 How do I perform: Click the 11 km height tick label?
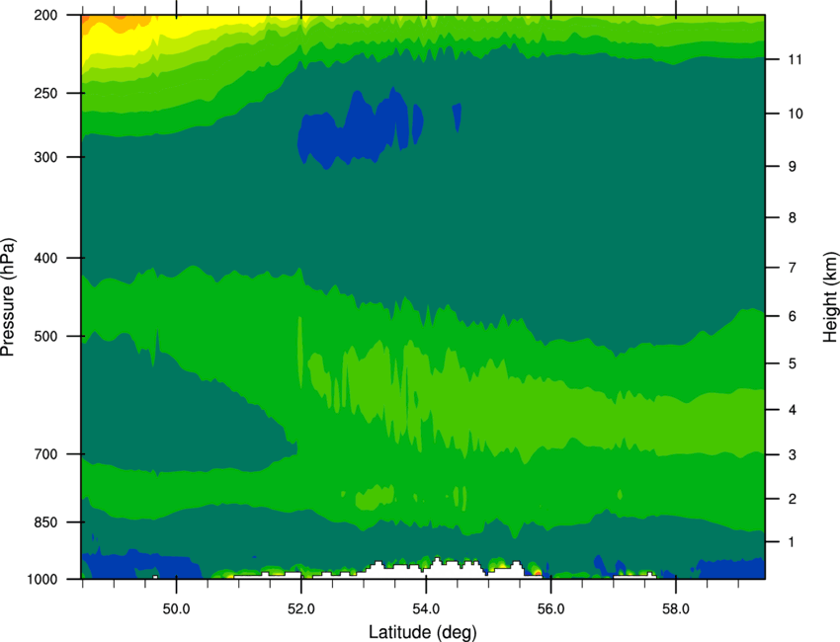[796, 59]
